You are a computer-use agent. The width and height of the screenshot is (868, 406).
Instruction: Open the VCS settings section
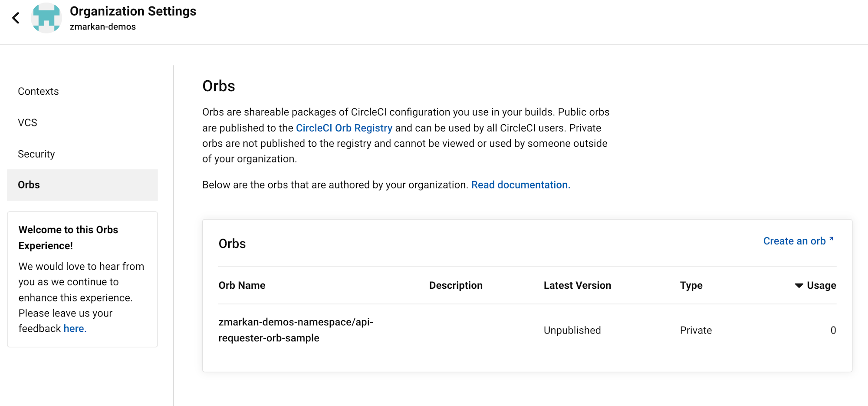(x=27, y=122)
